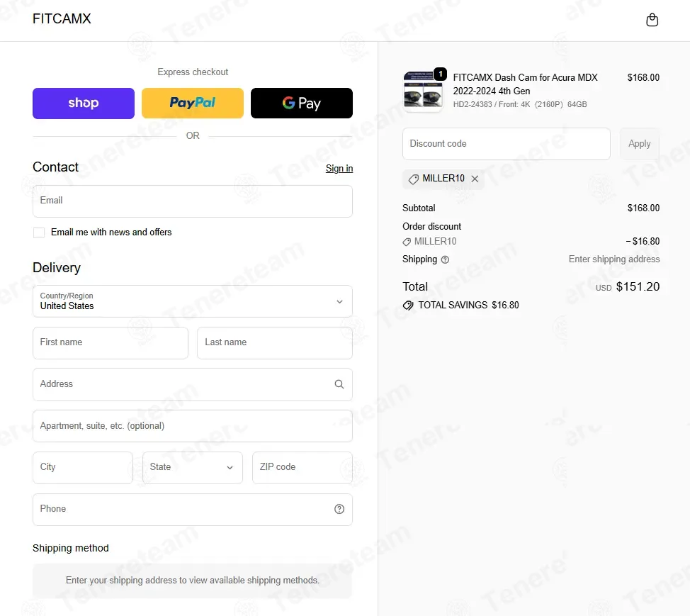
Task: Open the shopping bag cart icon
Action: (x=652, y=20)
